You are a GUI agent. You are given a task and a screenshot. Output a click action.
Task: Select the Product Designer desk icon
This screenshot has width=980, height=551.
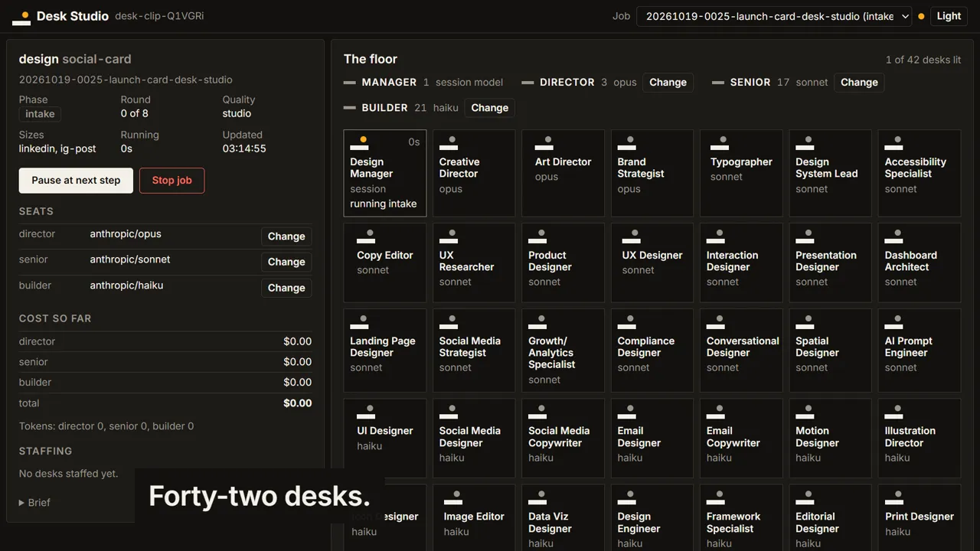click(x=537, y=236)
